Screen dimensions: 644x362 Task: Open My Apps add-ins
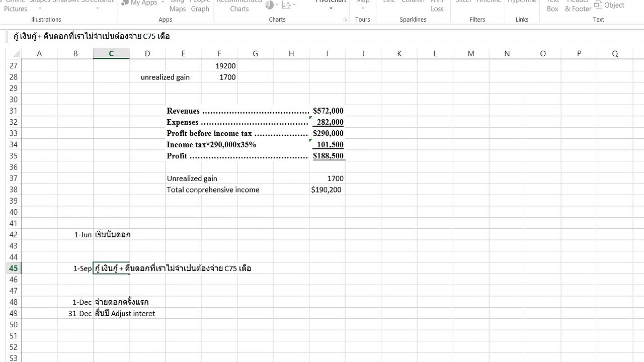[x=143, y=3]
